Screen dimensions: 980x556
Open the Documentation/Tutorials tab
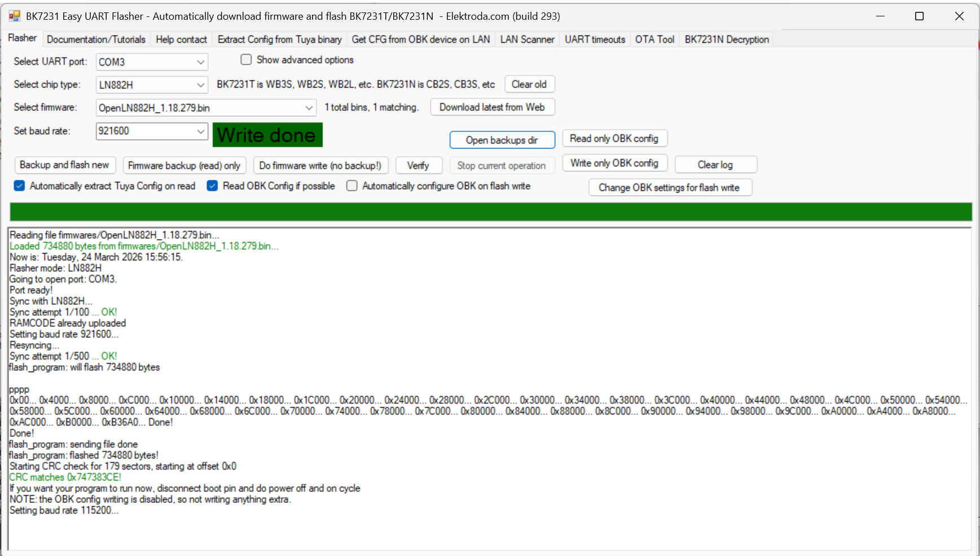96,40
